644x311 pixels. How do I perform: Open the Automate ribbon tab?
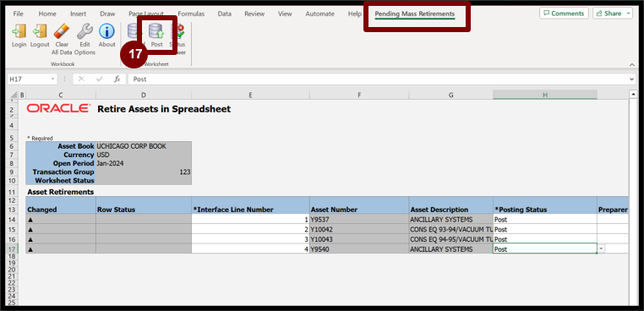[x=320, y=14]
